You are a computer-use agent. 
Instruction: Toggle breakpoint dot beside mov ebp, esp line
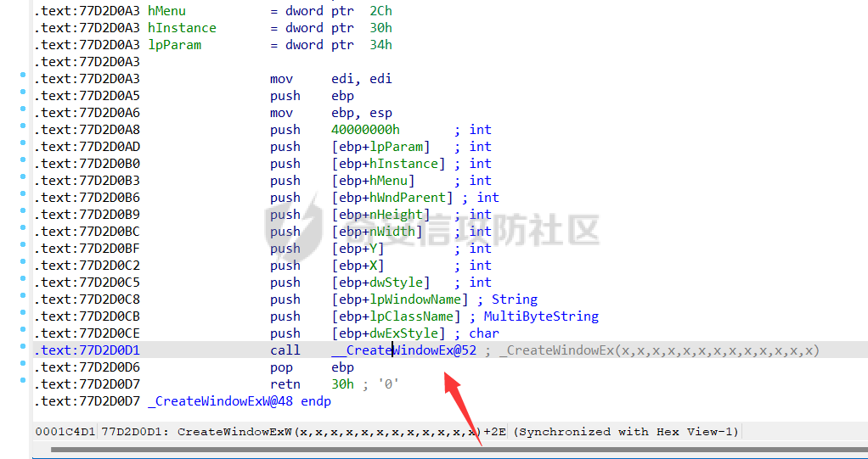(x=23, y=109)
